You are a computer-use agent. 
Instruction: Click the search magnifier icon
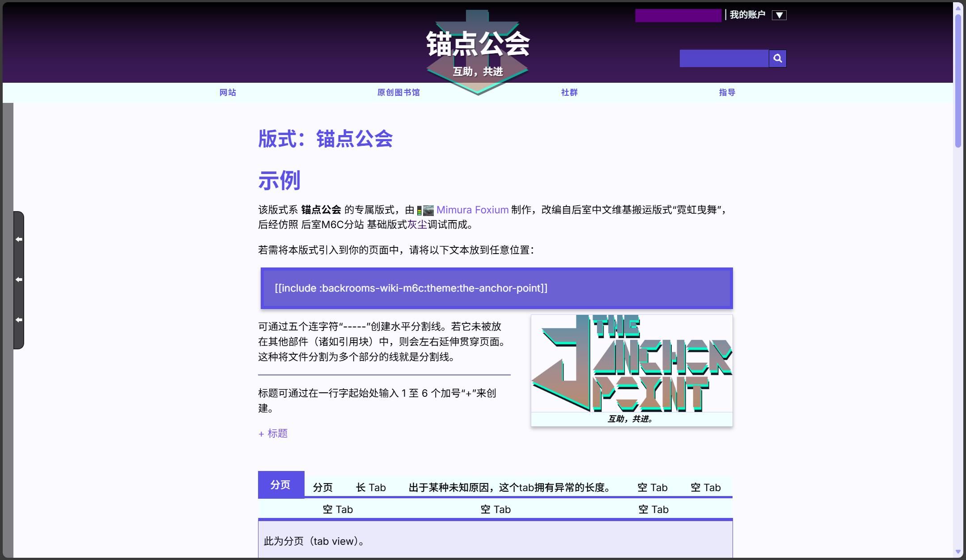coord(778,58)
